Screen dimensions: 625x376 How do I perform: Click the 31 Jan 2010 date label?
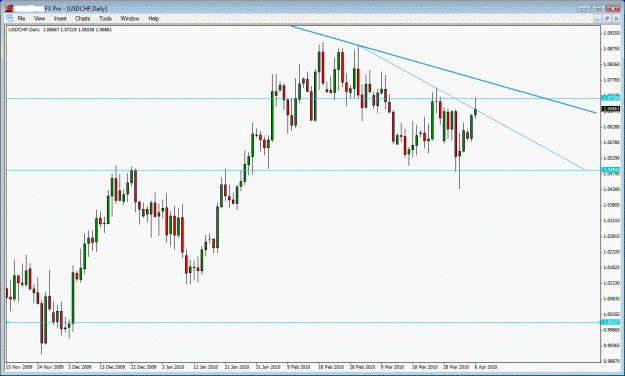pyautogui.click(x=268, y=367)
